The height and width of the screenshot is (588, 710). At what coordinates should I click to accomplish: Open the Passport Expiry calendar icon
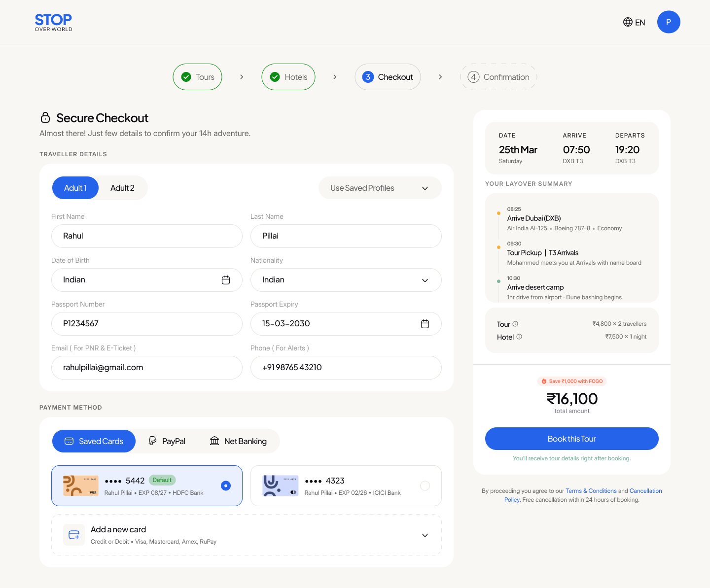click(425, 324)
